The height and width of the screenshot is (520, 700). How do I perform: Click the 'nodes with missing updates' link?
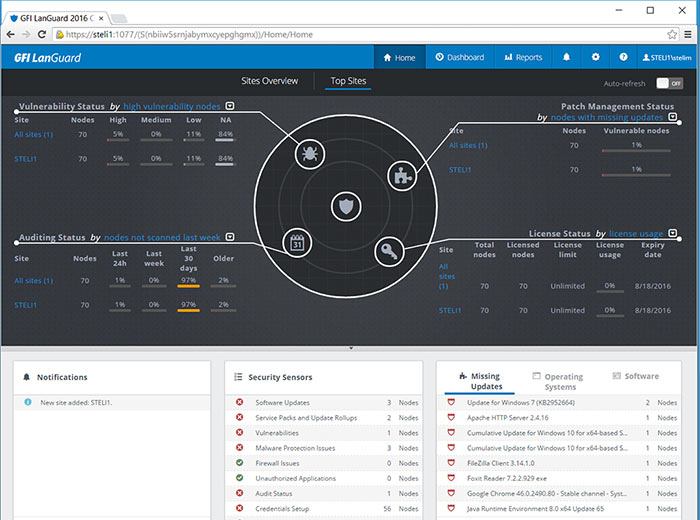[x=607, y=117]
